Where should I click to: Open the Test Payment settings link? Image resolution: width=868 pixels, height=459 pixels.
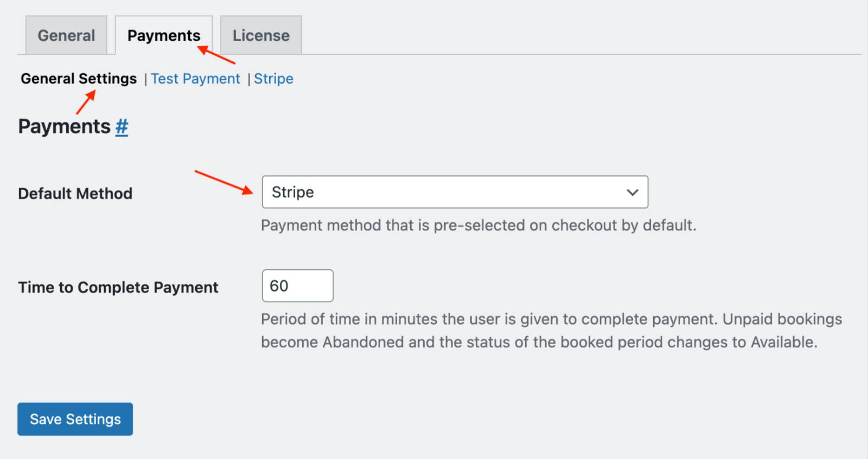tap(195, 79)
